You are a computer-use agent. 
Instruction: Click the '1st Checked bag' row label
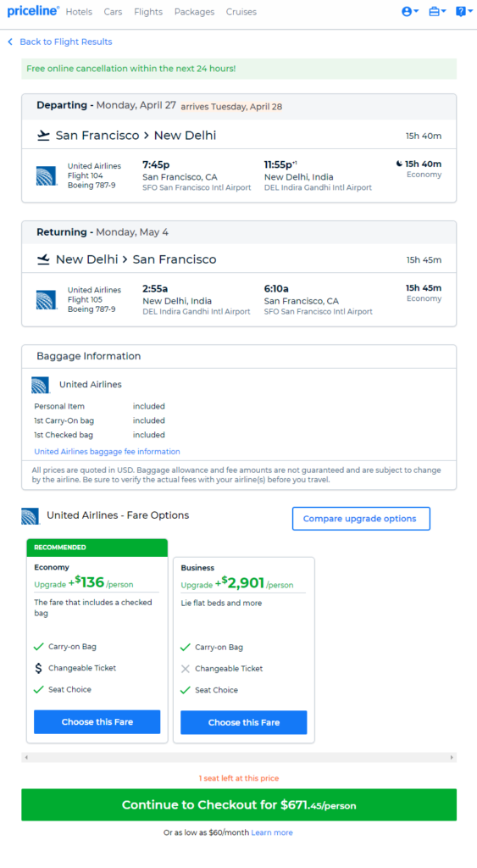pos(64,435)
